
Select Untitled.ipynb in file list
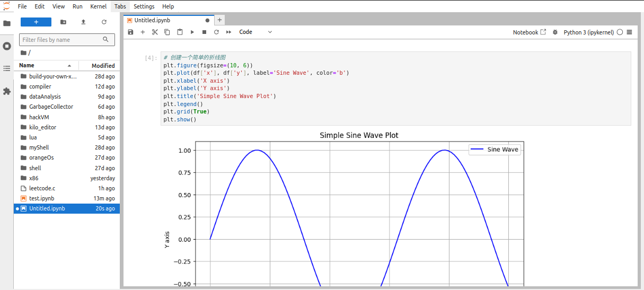[x=67, y=208]
